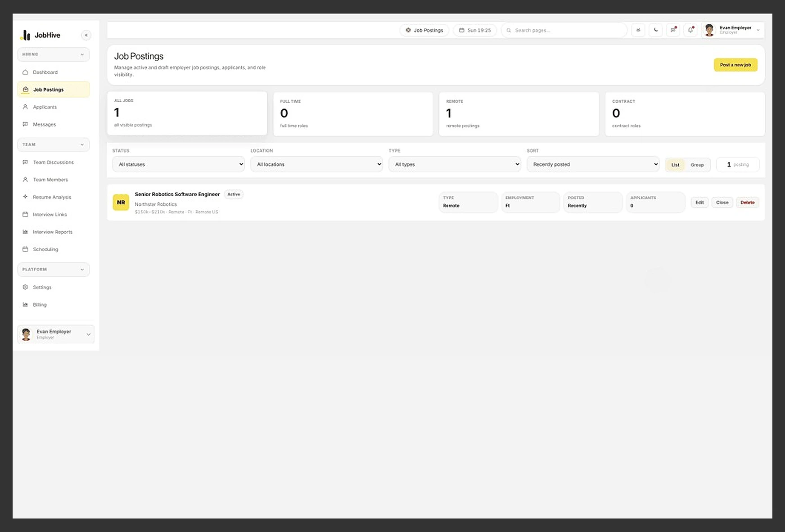This screenshot has width=785, height=532.
Task: Select the REMOTE stat card
Action: (x=519, y=114)
